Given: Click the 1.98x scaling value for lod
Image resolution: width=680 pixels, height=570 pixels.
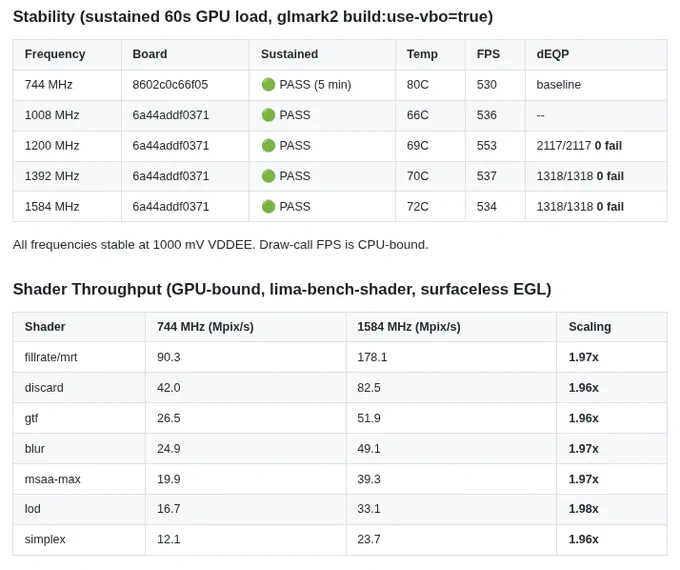Looking at the screenshot, I should tap(583, 508).
